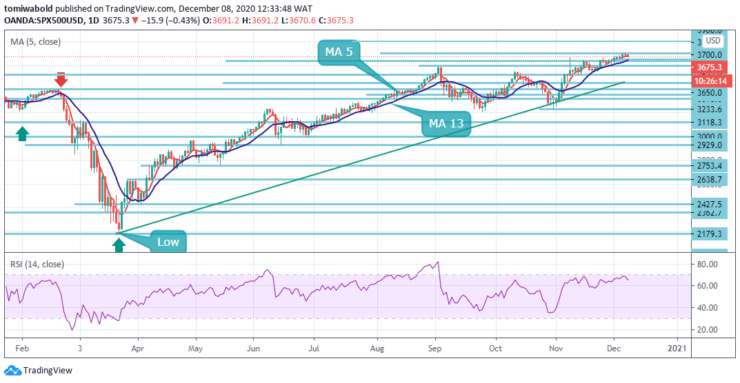Click the Feb label on the time axis
Viewport: 740px width, 383px height.
pos(22,350)
